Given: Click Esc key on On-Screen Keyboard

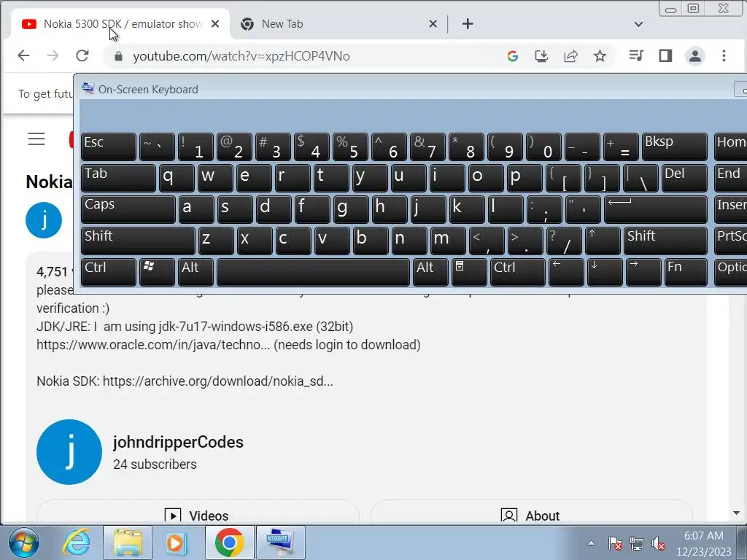Looking at the screenshot, I should 108,147.
